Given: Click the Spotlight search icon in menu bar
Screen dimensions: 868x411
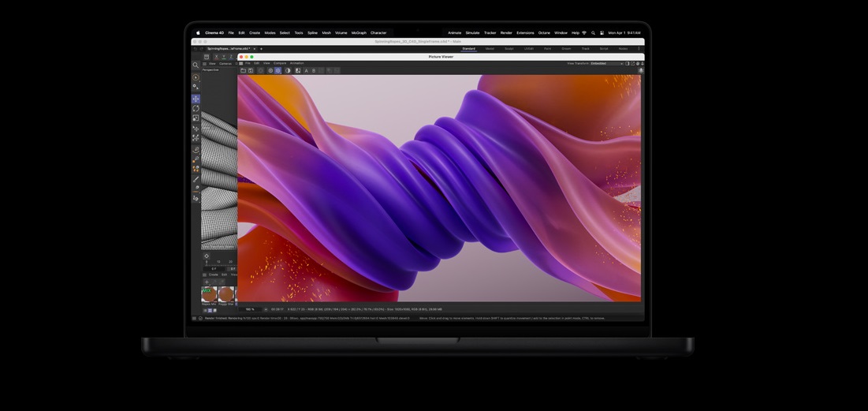Looking at the screenshot, I should 593,32.
